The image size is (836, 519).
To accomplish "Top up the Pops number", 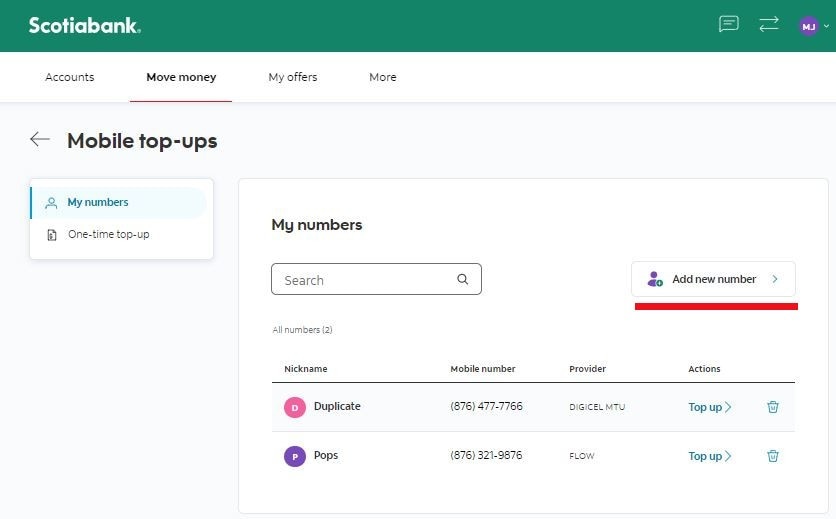I will coord(709,456).
